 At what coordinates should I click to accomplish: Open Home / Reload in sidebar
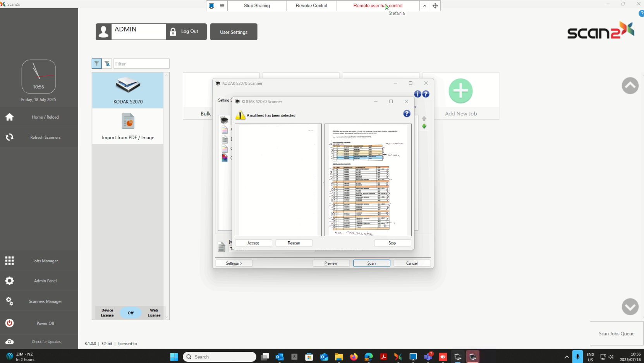(39, 117)
